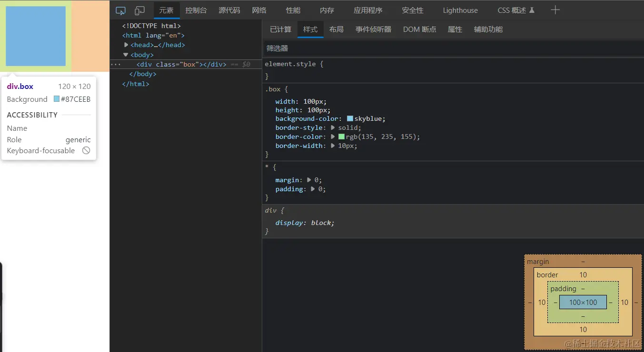The width and height of the screenshot is (644, 352).
Task: Click the * universal selector text
Action: click(267, 167)
